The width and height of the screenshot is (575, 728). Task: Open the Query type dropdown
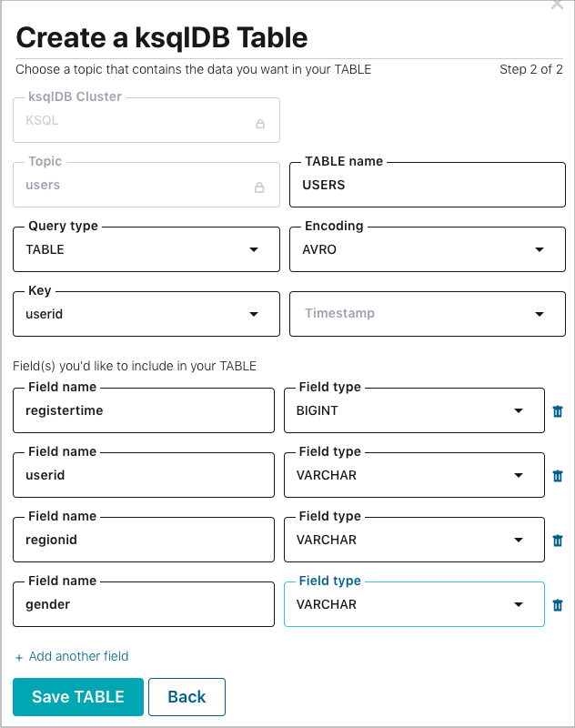[256, 249]
